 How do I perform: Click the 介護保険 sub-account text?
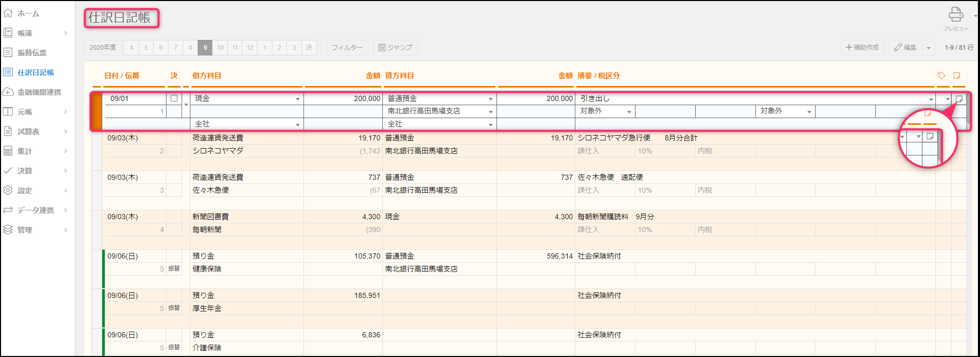click(x=207, y=348)
